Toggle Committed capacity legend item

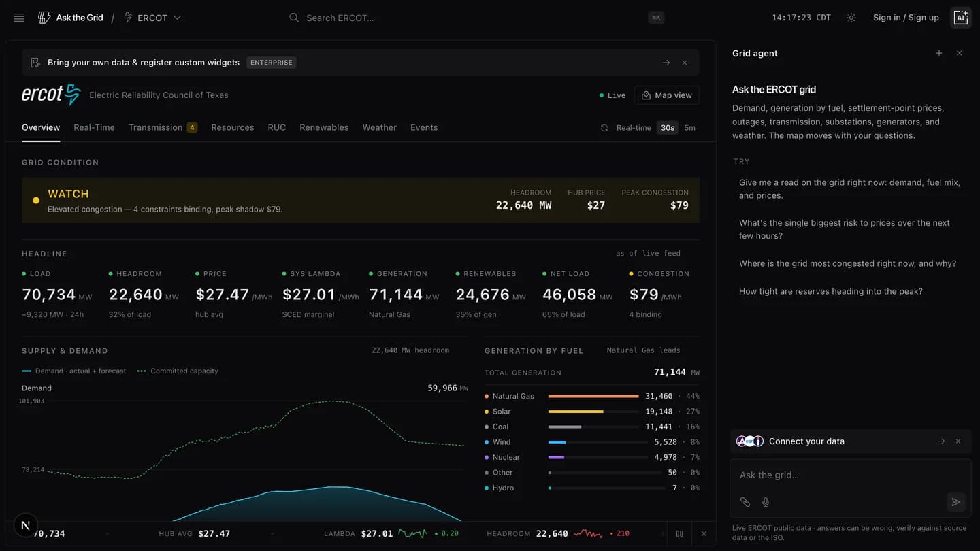coord(178,371)
